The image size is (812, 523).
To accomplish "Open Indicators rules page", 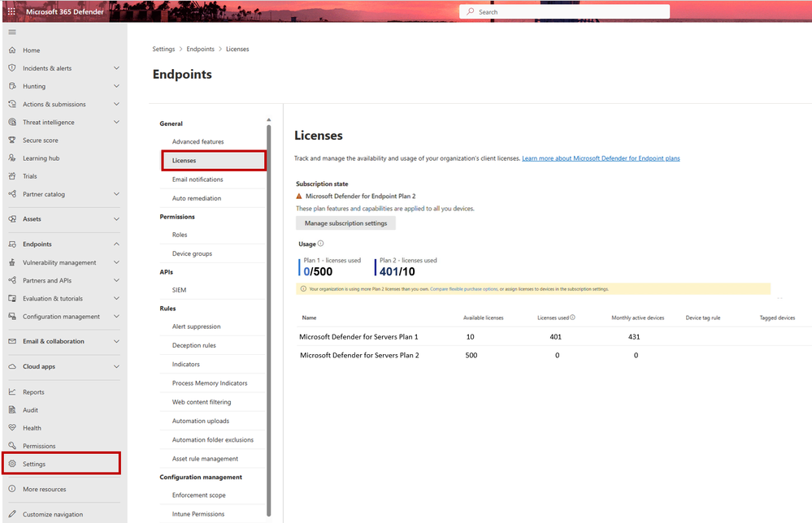I will click(185, 364).
